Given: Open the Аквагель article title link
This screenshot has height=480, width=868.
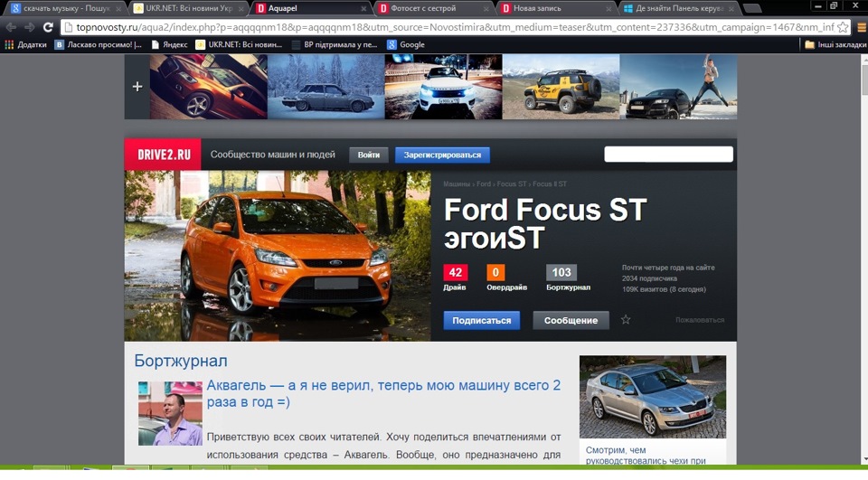Looking at the screenshot, I should point(383,393).
